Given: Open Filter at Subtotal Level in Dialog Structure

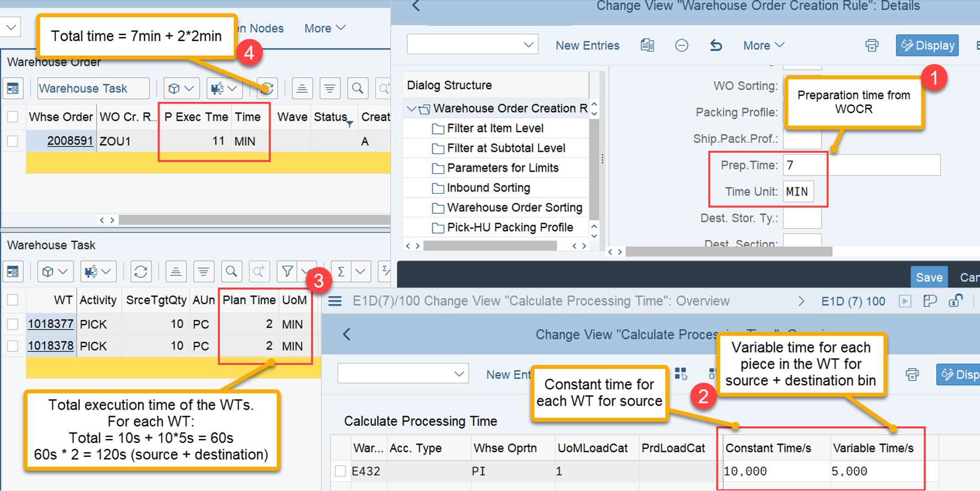Looking at the screenshot, I should [x=506, y=148].
